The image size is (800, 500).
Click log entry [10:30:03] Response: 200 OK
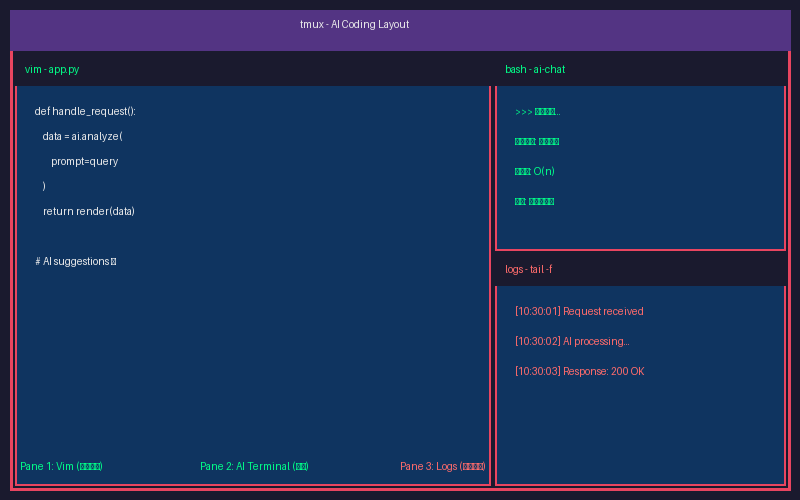[580, 371]
